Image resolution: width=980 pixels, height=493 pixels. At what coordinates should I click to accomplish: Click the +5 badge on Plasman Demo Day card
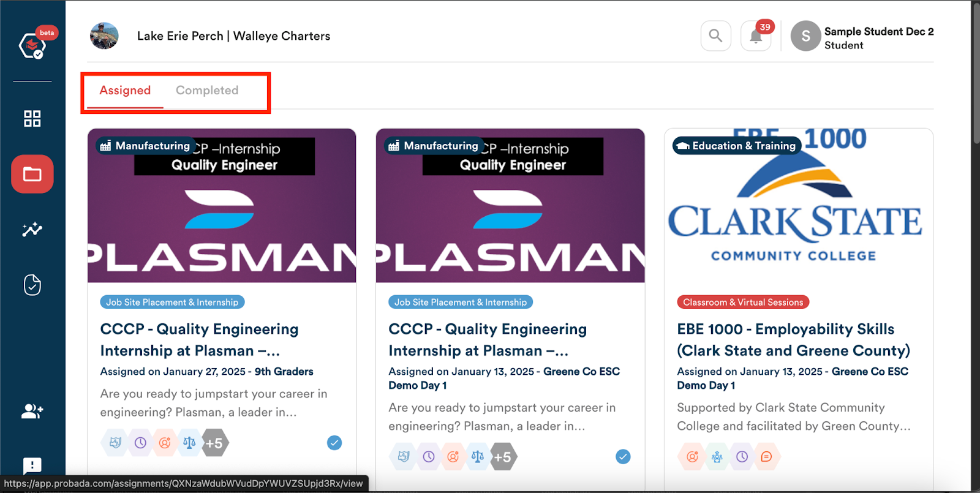tap(503, 457)
